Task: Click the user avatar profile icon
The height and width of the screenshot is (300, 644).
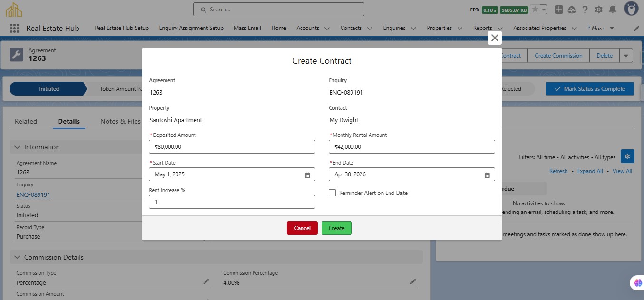Action: [x=631, y=9]
